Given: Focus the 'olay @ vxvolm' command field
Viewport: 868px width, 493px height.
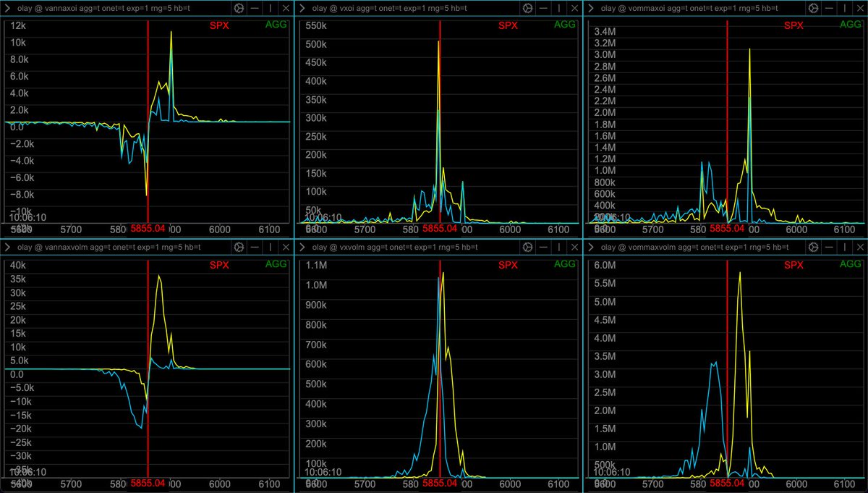Looking at the screenshot, I should 414,247.
